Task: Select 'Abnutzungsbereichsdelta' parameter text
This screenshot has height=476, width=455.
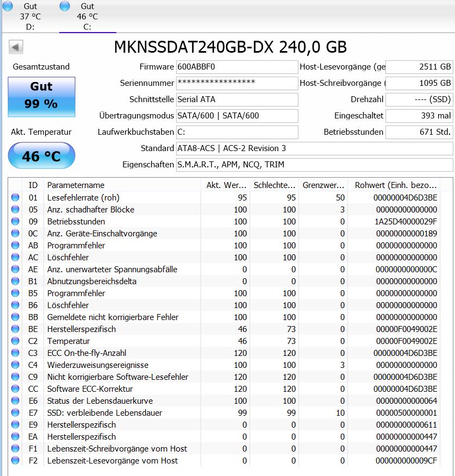Action: click(x=92, y=281)
